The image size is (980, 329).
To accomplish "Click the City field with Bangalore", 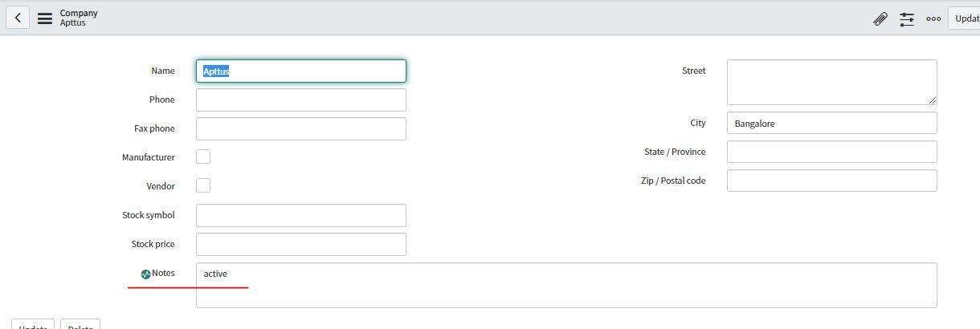I will [x=832, y=123].
